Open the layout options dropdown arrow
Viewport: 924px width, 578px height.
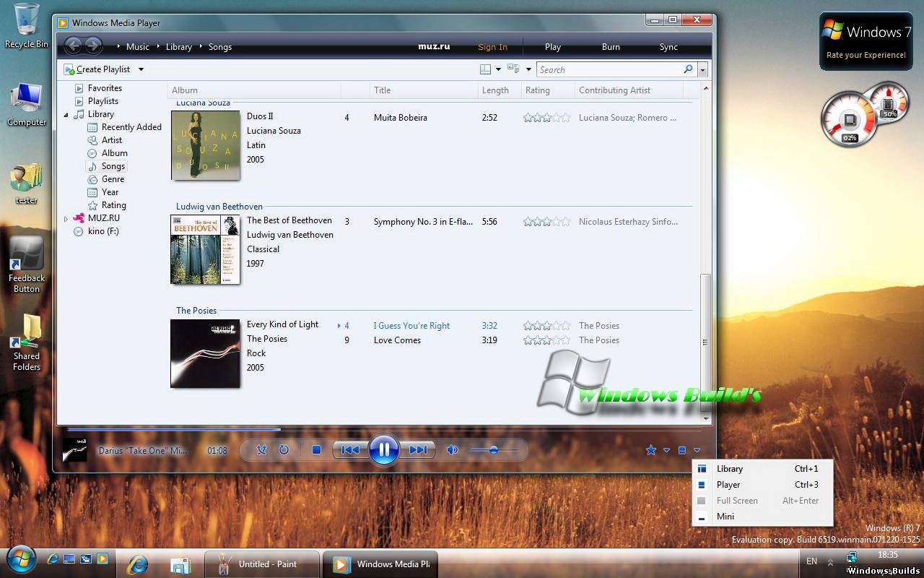point(498,69)
